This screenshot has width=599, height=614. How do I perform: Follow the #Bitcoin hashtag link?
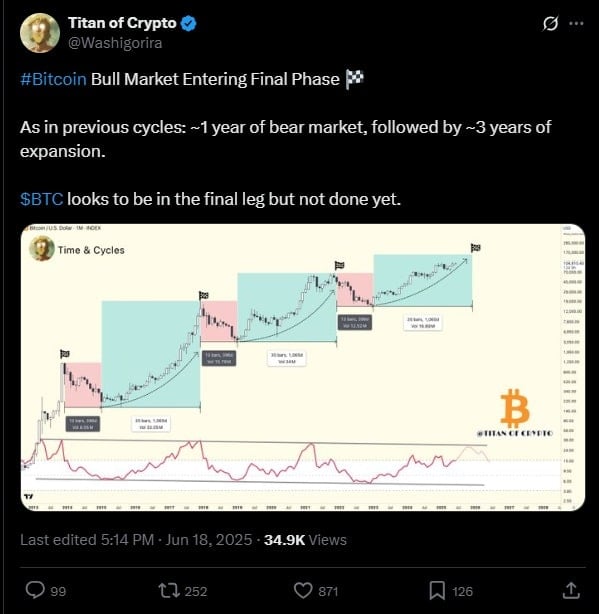(x=53, y=79)
